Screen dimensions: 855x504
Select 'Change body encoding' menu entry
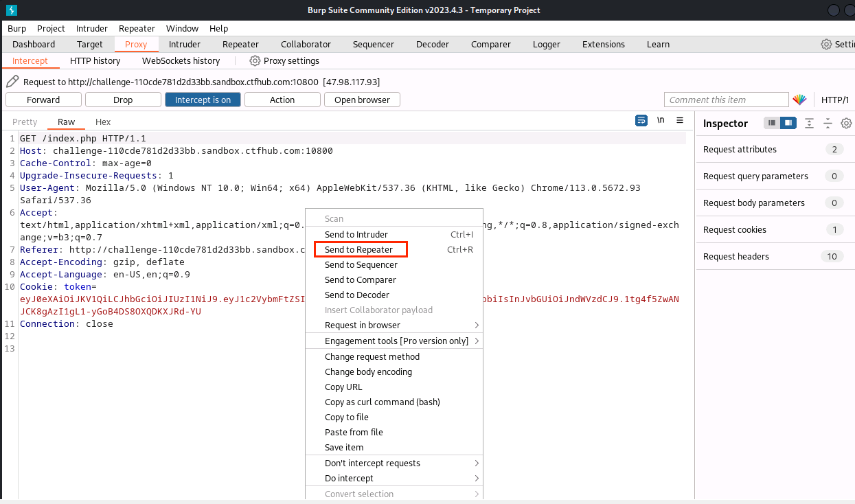coord(394,371)
